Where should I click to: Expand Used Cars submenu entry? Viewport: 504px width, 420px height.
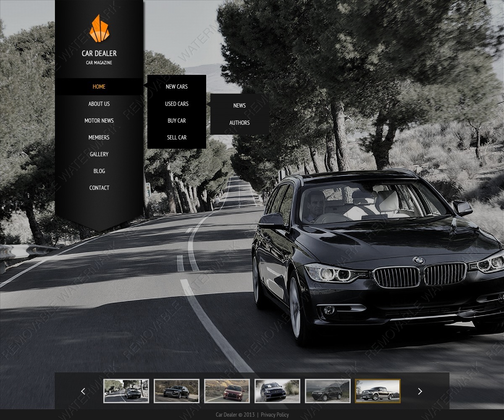[177, 104]
